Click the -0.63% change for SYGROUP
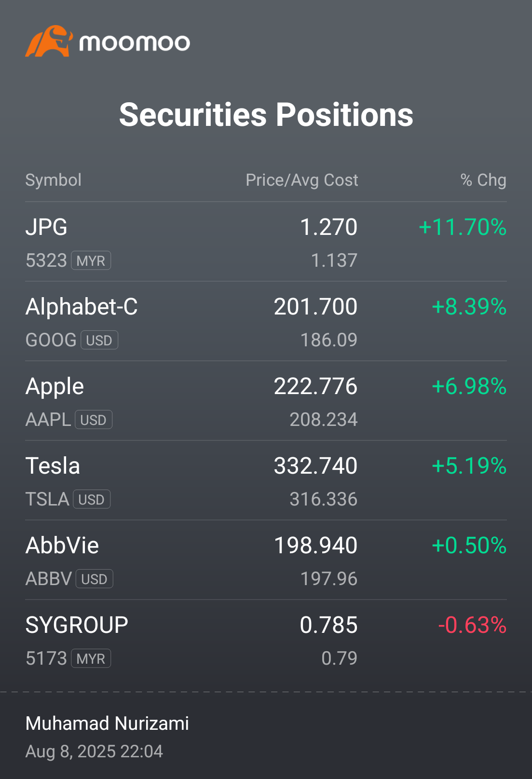This screenshot has width=532, height=779. [472, 625]
